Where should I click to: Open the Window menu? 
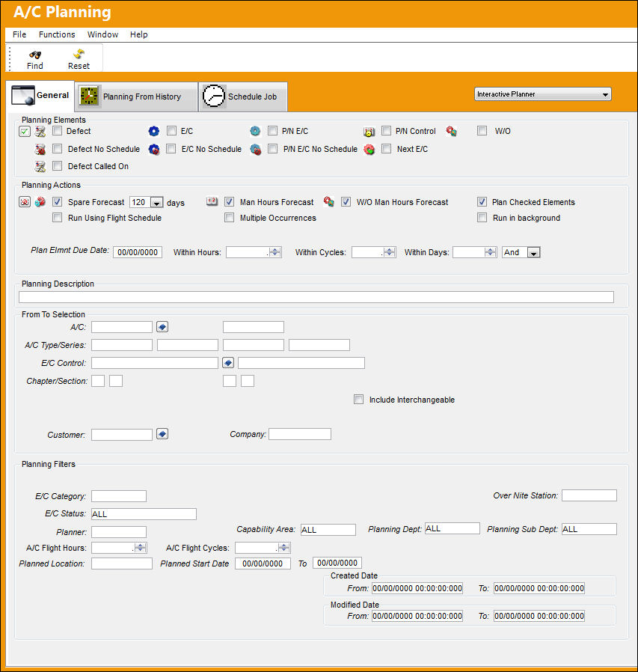point(102,34)
